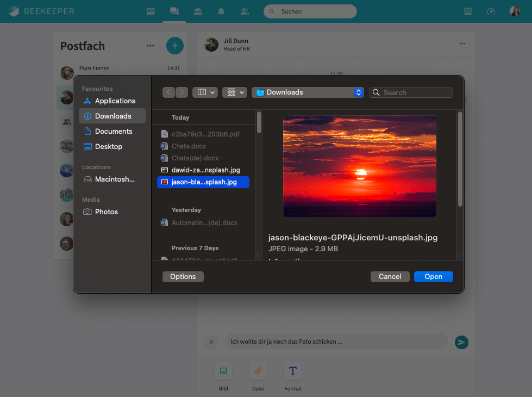Image resolution: width=532 pixels, height=397 pixels.
Task: Click the Options button
Action: [183, 277]
